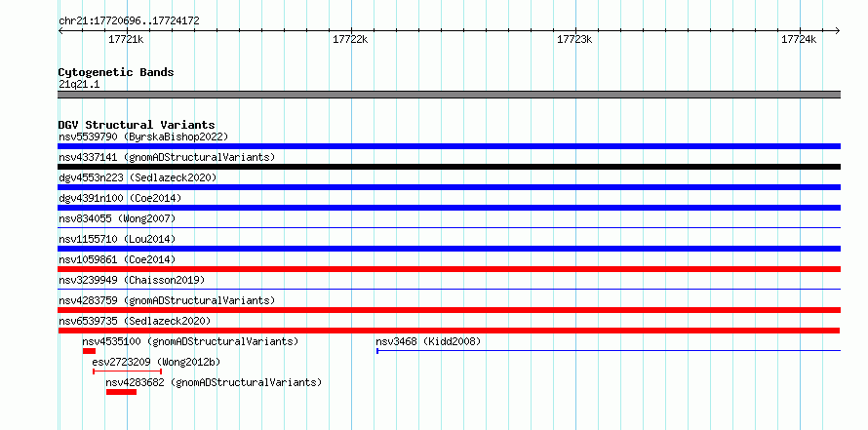Open esv2723209 (Wong2012b) variant label
Screen dimensions: 868x430
[156, 362]
